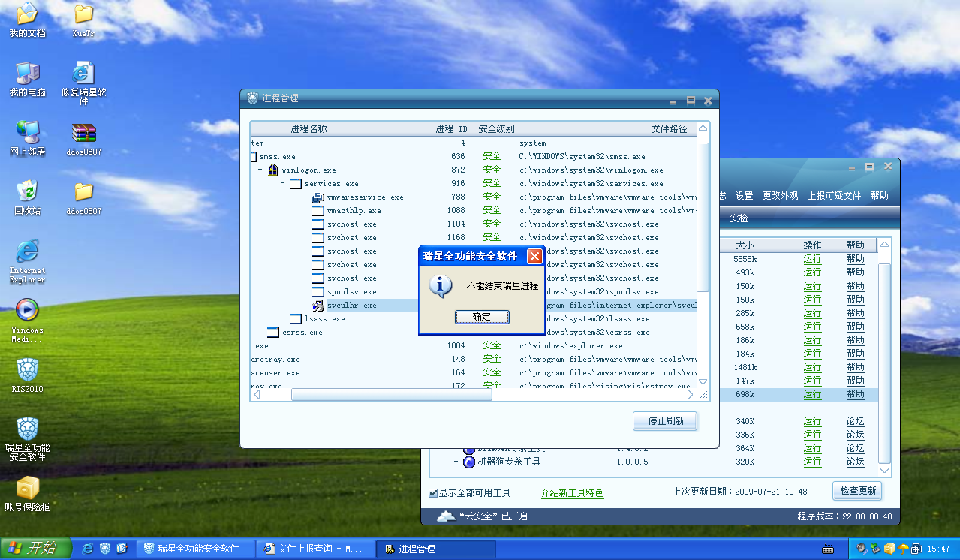This screenshot has width=960, height=560.
Task: Collapse the services.exe tree node
Action: 283,184
